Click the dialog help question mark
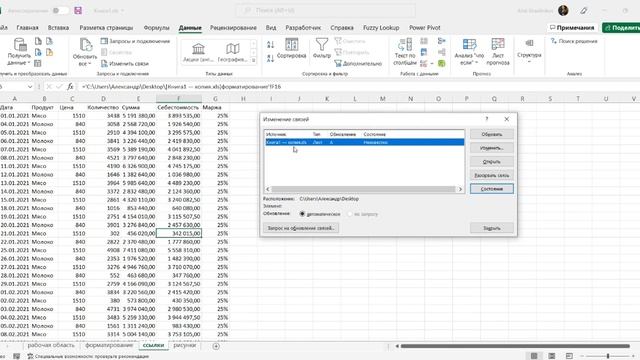 point(486,119)
